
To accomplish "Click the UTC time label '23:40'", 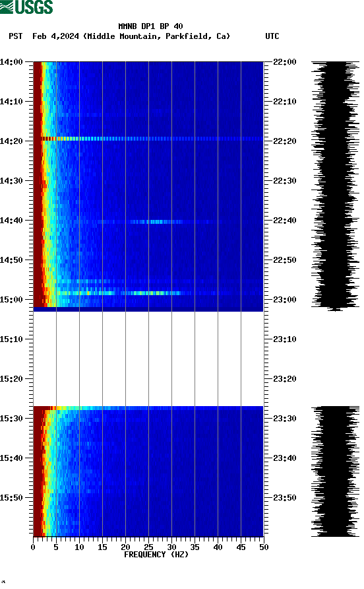I will point(285,458).
